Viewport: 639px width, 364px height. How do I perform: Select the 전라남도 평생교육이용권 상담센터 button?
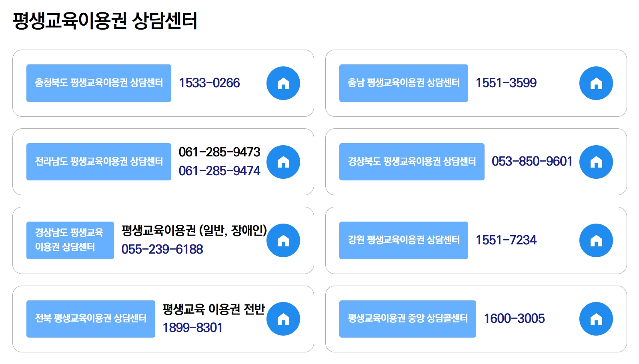coord(98,162)
